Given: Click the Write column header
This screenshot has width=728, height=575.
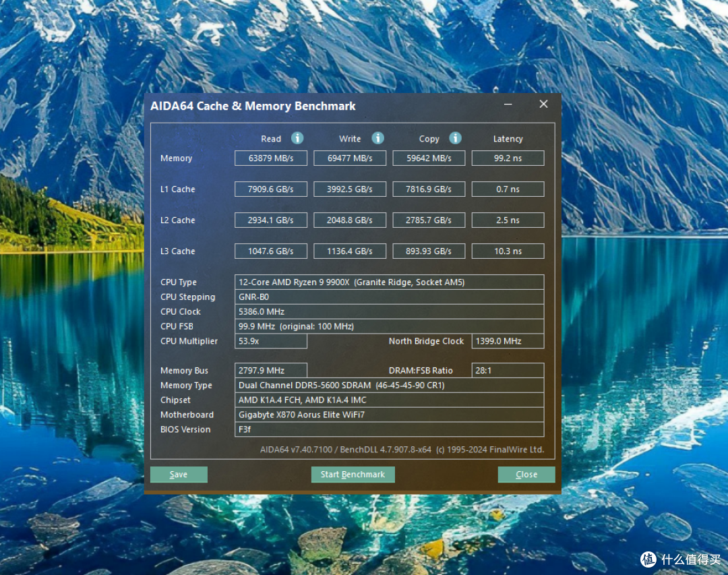Looking at the screenshot, I should pos(350,138).
